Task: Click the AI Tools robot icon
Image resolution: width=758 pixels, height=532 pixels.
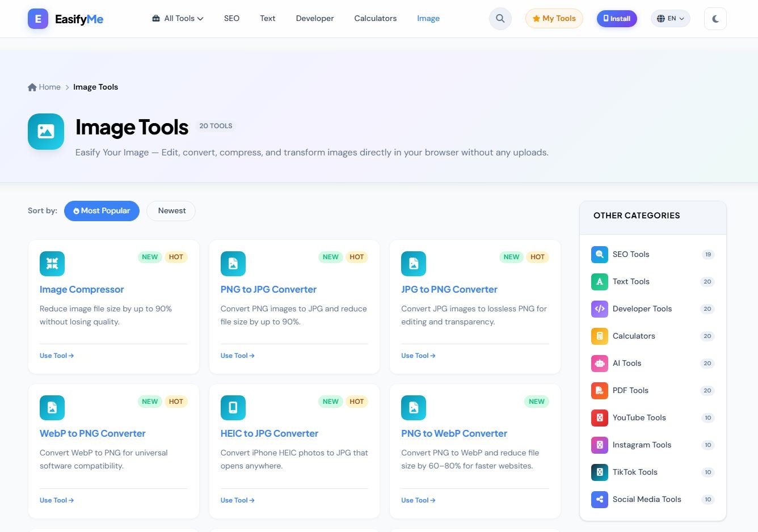Action: pyautogui.click(x=600, y=364)
